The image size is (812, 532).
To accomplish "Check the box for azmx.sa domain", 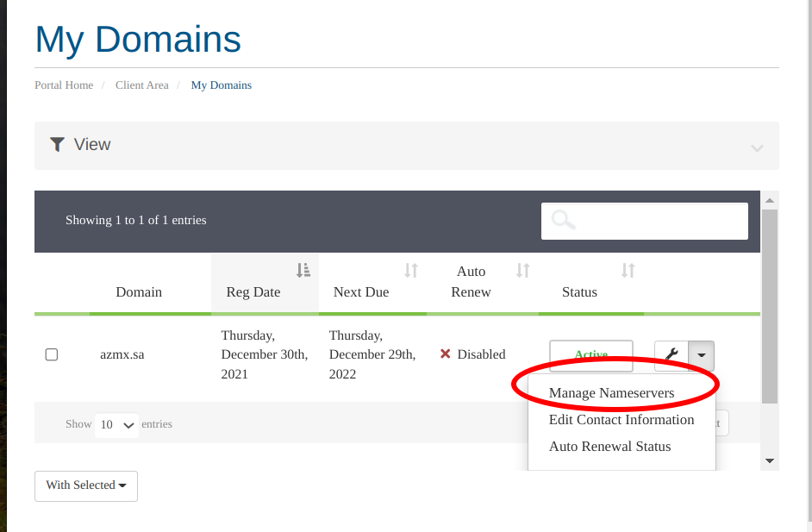I will 52,354.
